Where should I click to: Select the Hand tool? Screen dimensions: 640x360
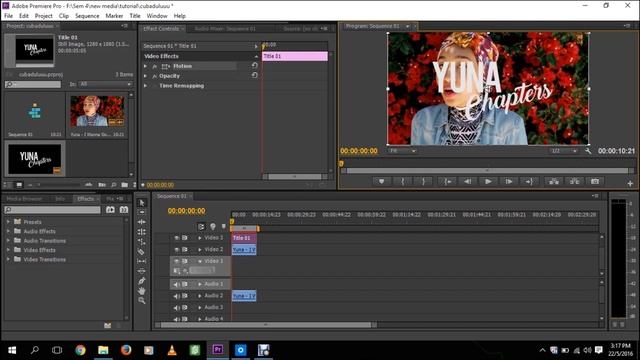(142, 291)
